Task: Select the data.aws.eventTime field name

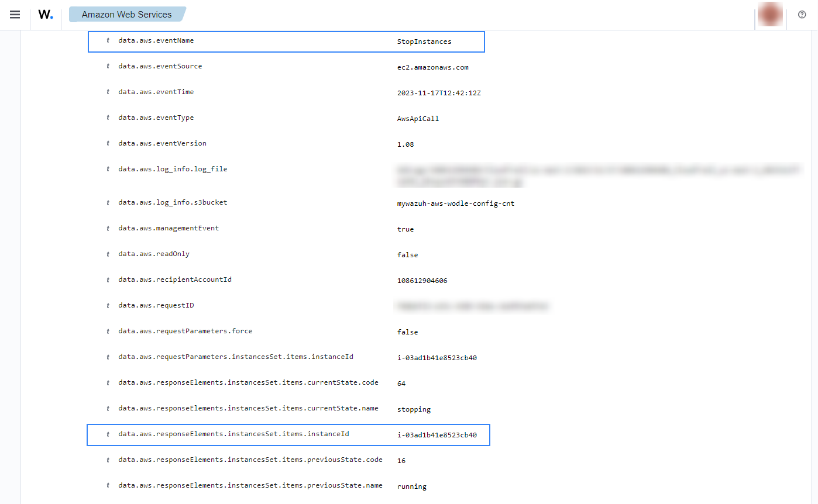Action: click(156, 92)
